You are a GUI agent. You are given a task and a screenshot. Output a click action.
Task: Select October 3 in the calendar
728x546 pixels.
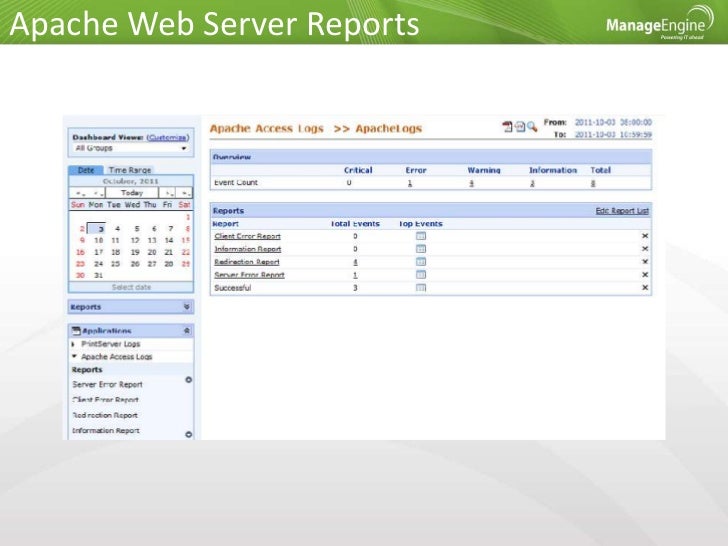pyautogui.click(x=98, y=228)
